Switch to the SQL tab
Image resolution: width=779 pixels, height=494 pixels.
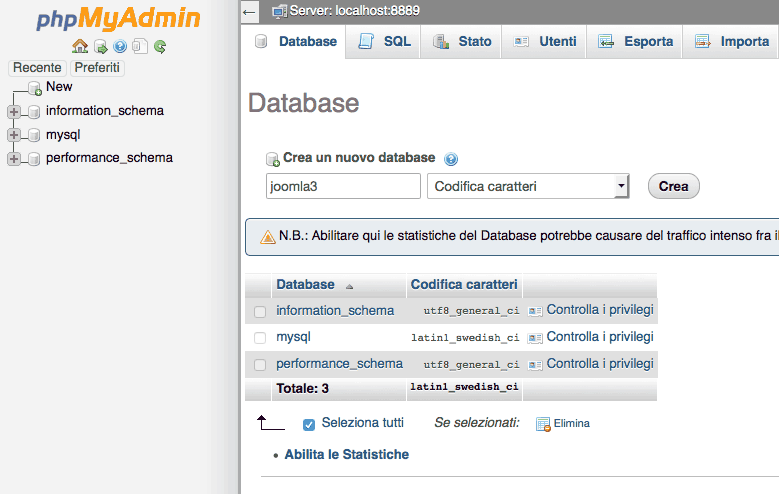385,42
